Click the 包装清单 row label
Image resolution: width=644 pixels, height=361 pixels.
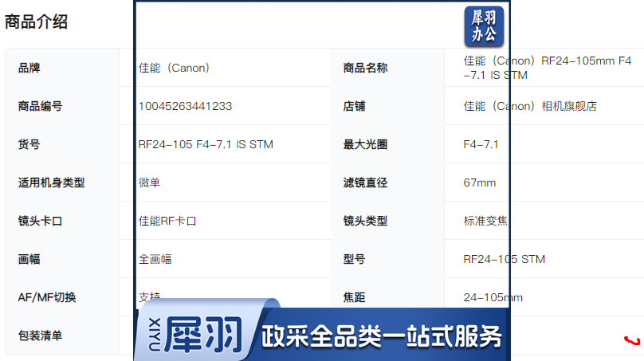[x=41, y=335]
